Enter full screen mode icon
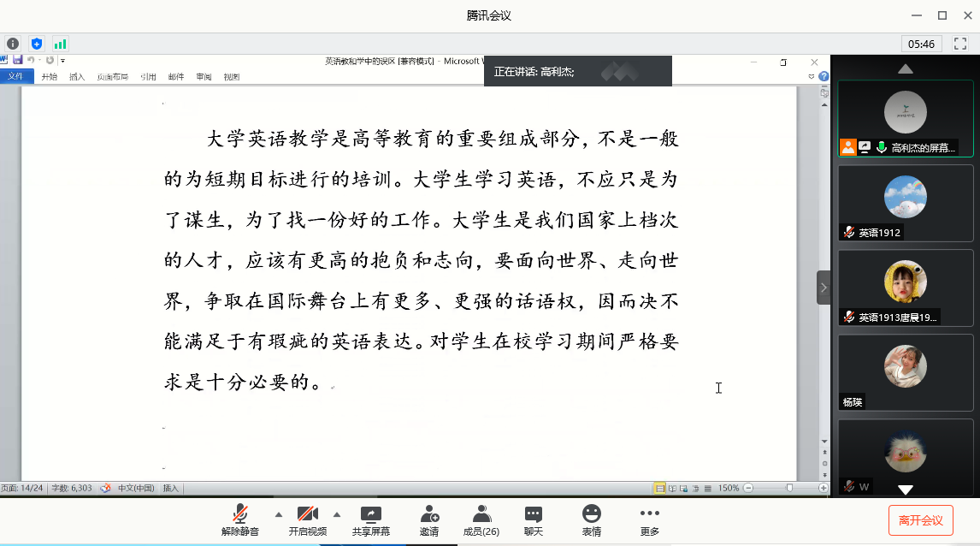The width and height of the screenshot is (980, 546). pos(960,43)
